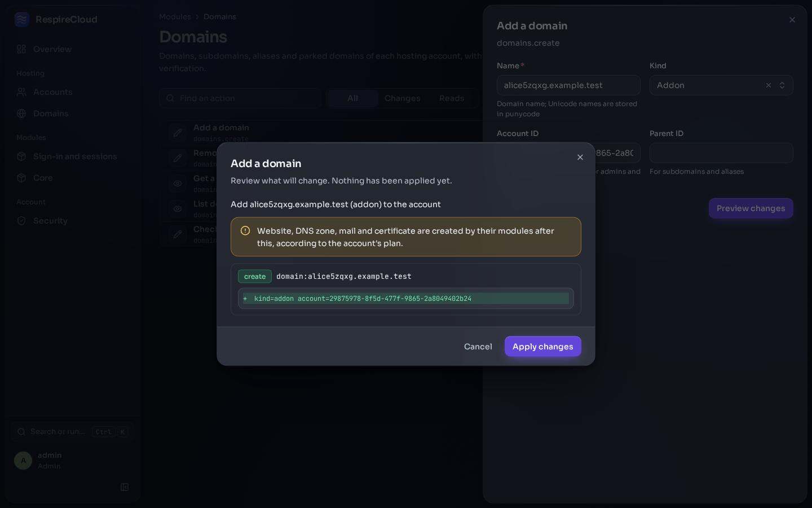Image resolution: width=812 pixels, height=508 pixels.
Task: Open the Core module
Action: pyautogui.click(x=72, y=178)
